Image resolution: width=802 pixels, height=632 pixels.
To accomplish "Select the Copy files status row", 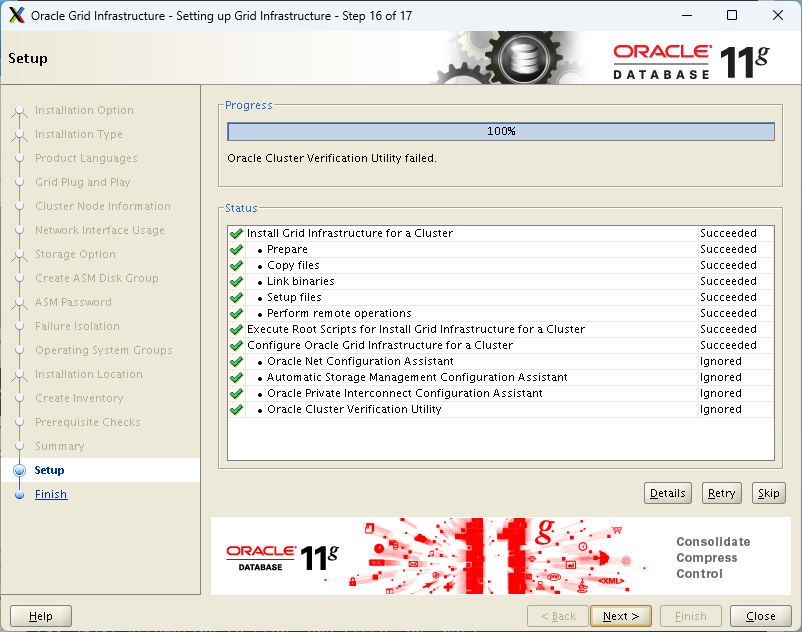I will pos(501,265).
